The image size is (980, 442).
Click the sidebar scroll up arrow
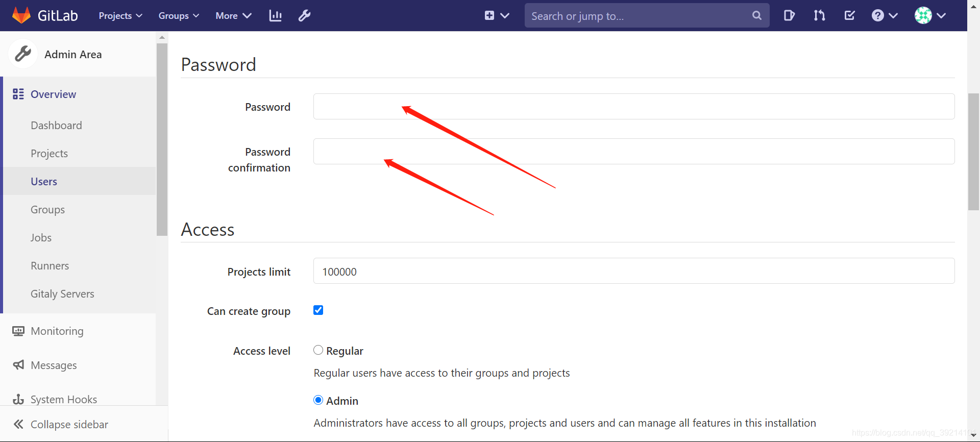click(162, 37)
